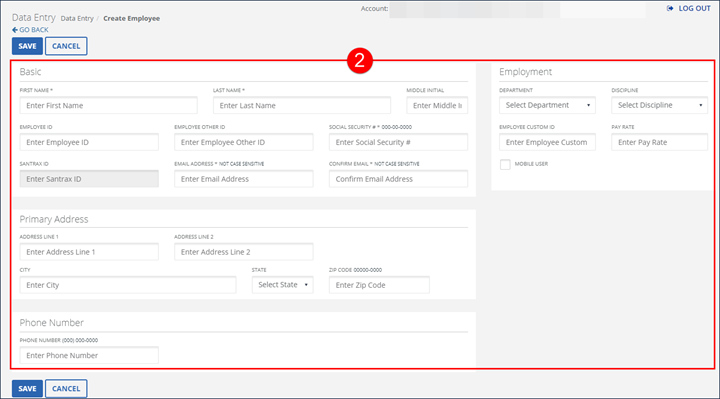
Task: Enable the Mobile User checkbox
Action: tap(505, 164)
